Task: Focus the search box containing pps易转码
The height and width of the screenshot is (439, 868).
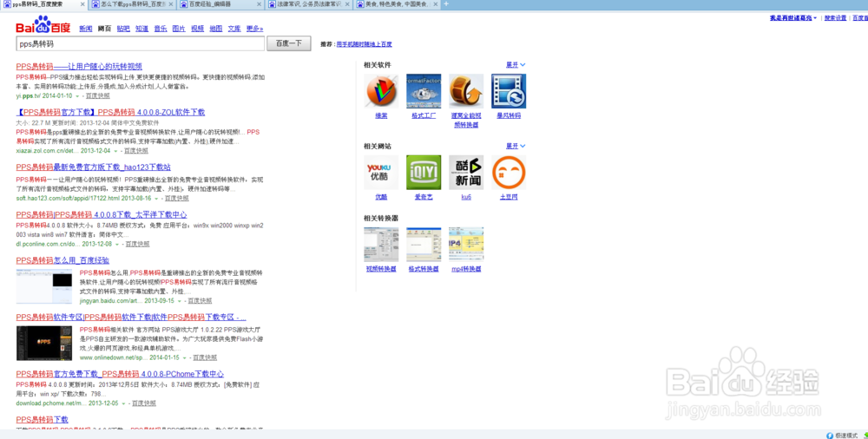Action: click(140, 43)
